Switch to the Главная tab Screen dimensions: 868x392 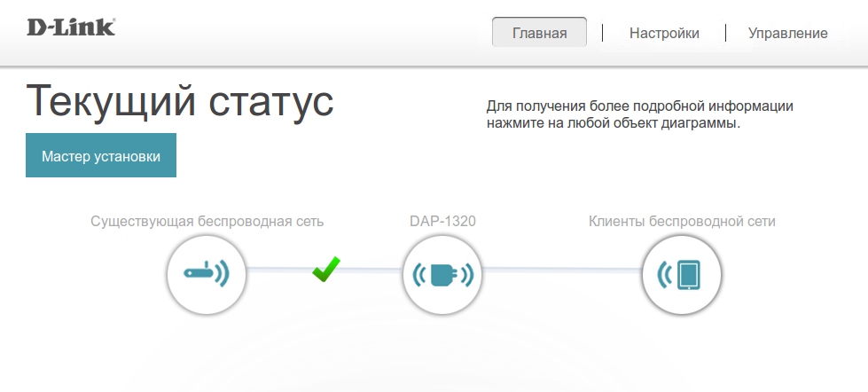click(539, 33)
